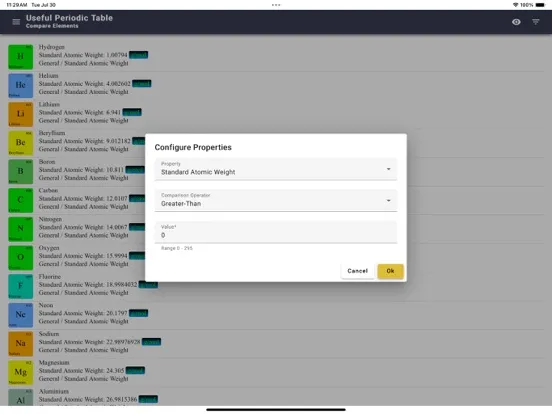
Task: Open the Property dropdown for Standard Atomic Weight
Action: point(276,169)
